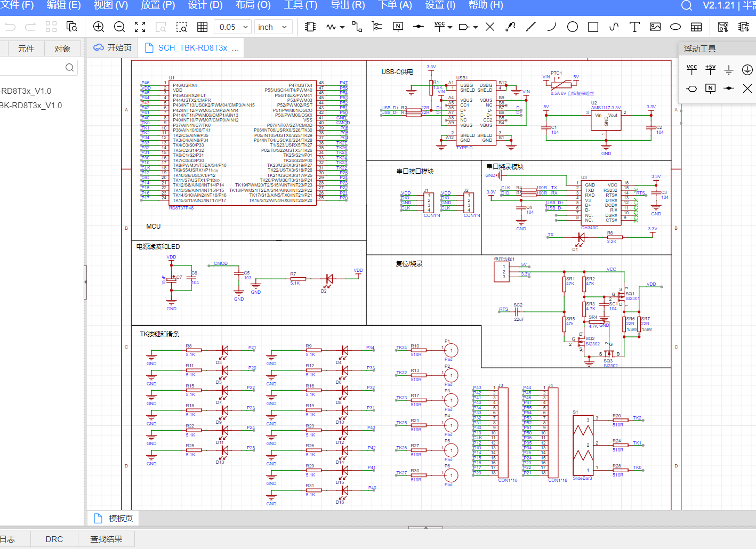756x549 pixels.
Task: Select the no-connect X flag tool
Action: (490, 27)
